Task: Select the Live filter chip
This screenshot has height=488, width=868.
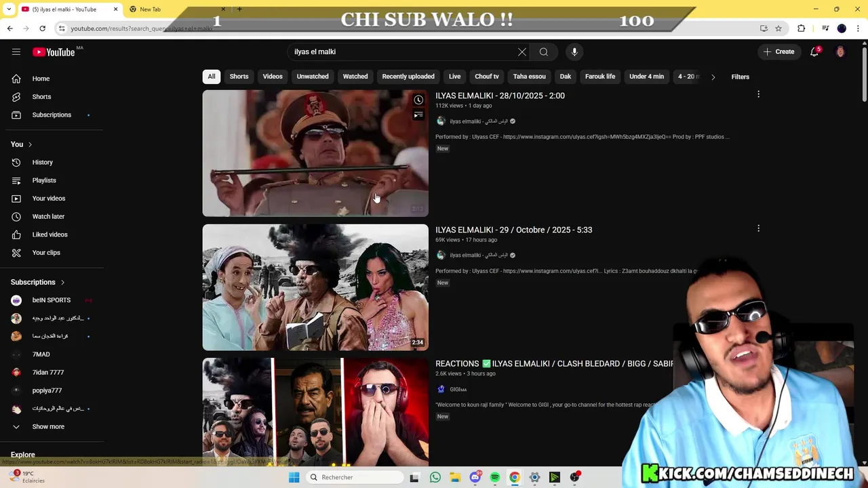Action: click(455, 77)
